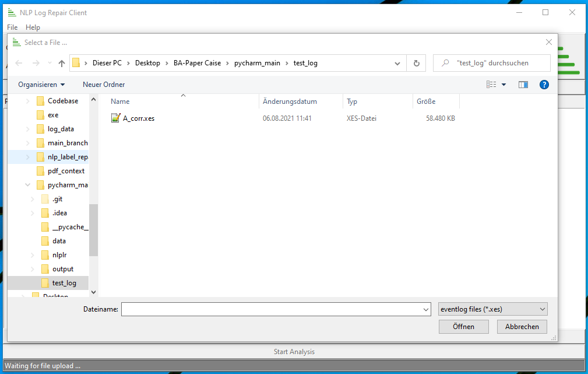
Task: Sort files by Größe column
Action: (x=426, y=102)
